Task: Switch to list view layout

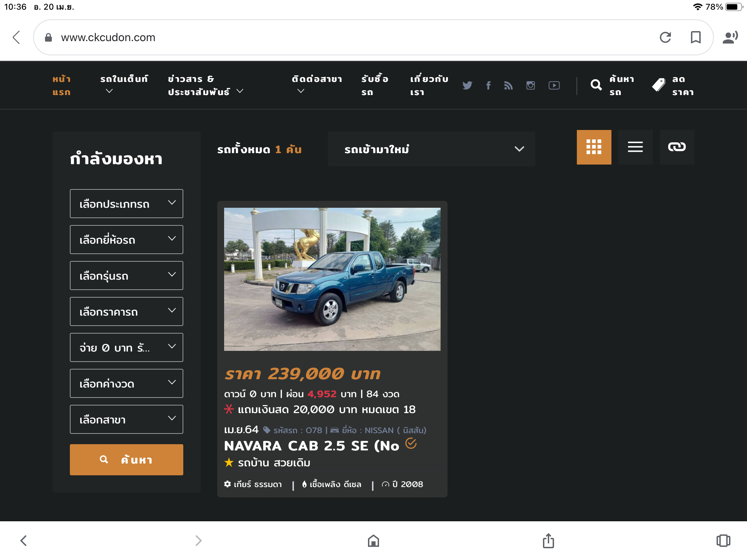Action: click(x=635, y=147)
